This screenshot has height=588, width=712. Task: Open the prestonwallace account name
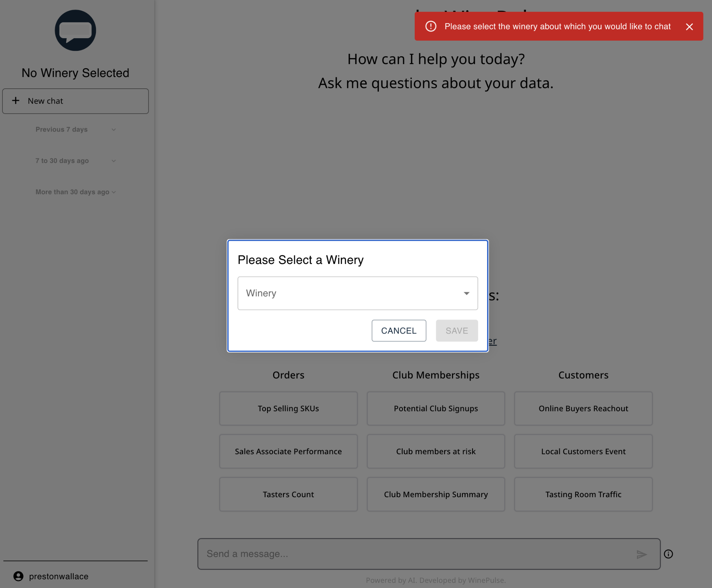click(58, 576)
